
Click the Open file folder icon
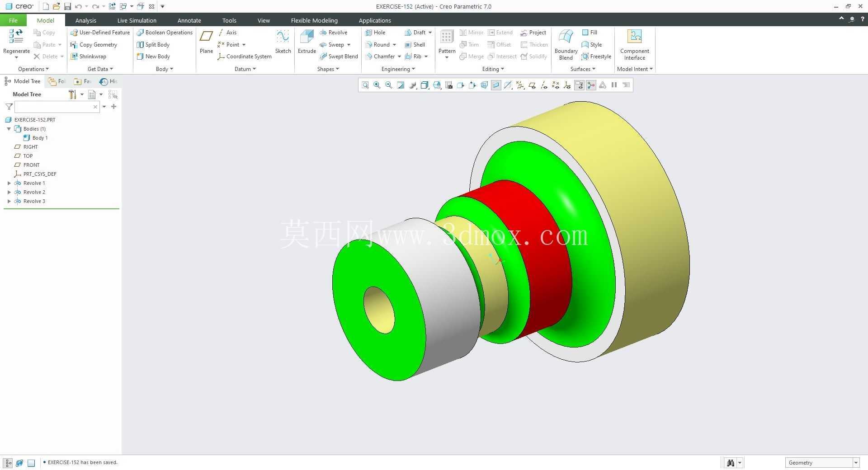coord(56,6)
